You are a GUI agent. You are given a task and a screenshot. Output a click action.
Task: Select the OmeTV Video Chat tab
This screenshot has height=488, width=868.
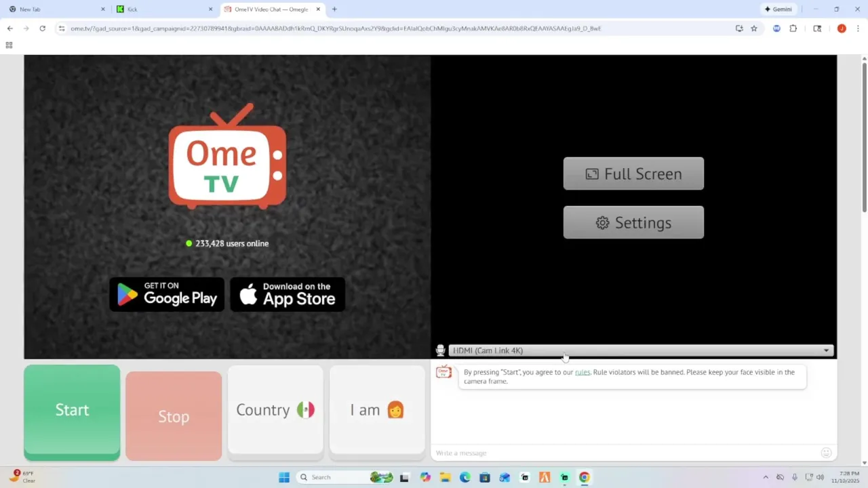(273, 9)
